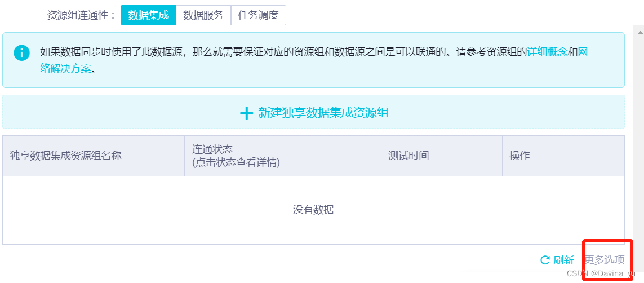Select the 任务调度 tab
The width and height of the screenshot is (644, 283).
[258, 15]
